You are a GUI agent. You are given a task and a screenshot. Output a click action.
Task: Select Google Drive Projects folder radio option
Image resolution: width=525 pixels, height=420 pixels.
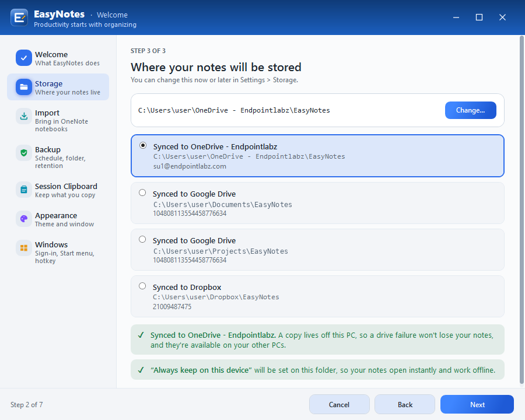[x=142, y=239]
